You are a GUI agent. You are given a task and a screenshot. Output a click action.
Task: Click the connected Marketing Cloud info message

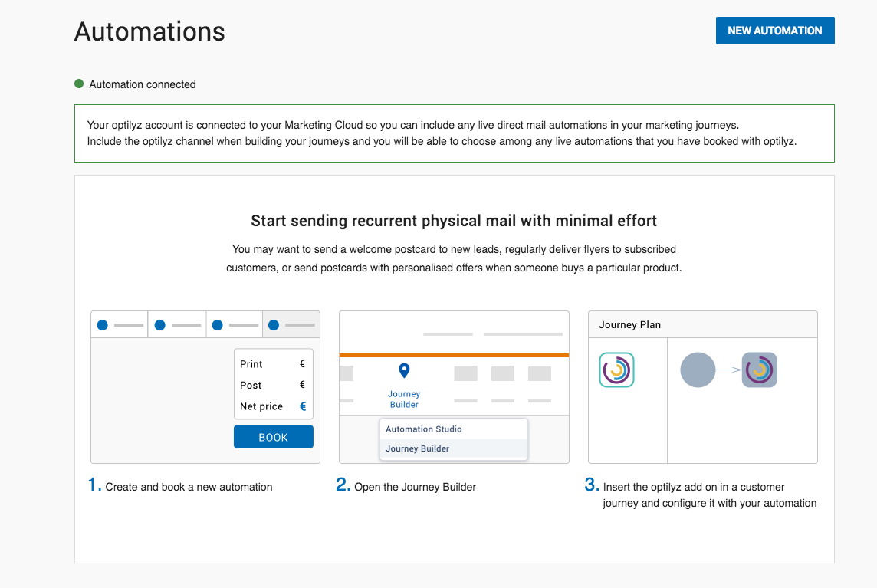tap(454, 133)
